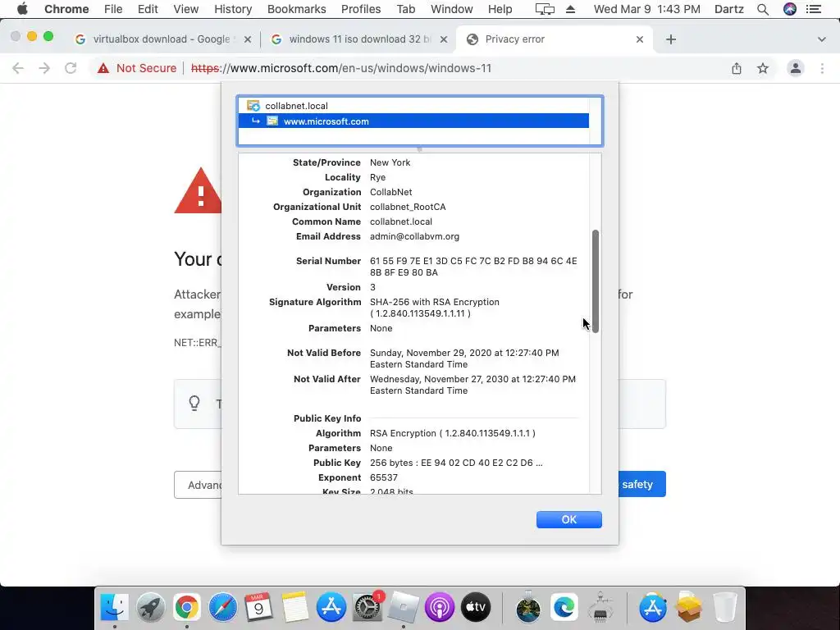
Task: Open Trash from the dock
Action: click(725, 607)
